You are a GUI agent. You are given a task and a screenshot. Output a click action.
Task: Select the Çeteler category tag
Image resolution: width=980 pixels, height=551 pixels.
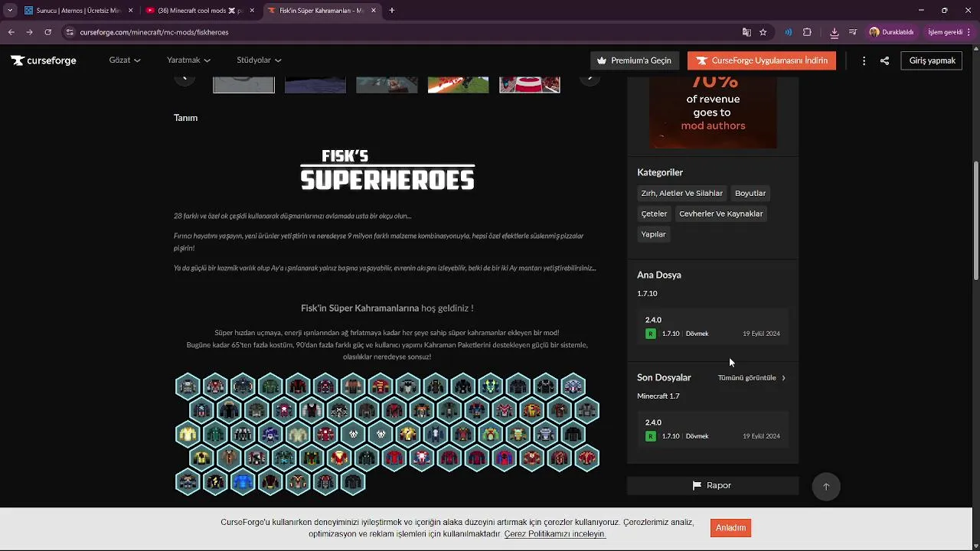click(x=654, y=214)
